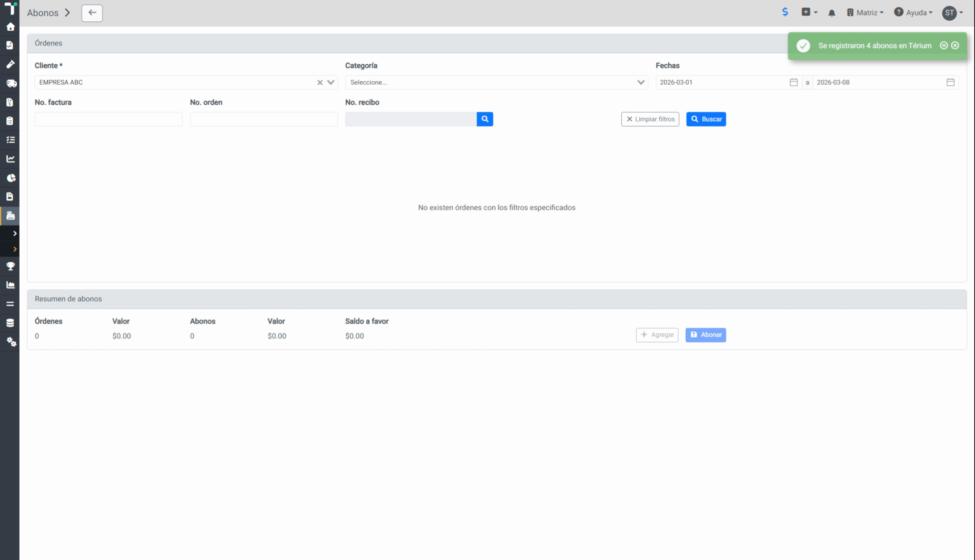
Task: Click the Abonos breadcrumb
Action: click(43, 13)
